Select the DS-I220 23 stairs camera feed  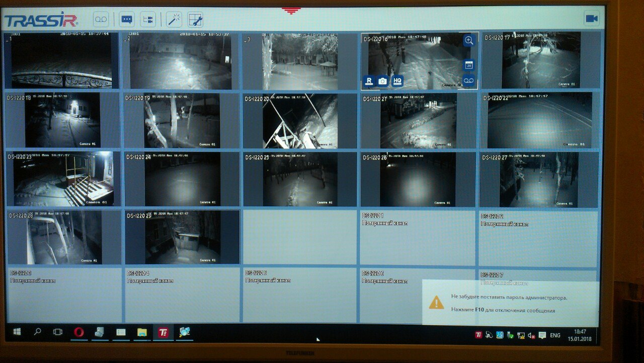coord(63,179)
